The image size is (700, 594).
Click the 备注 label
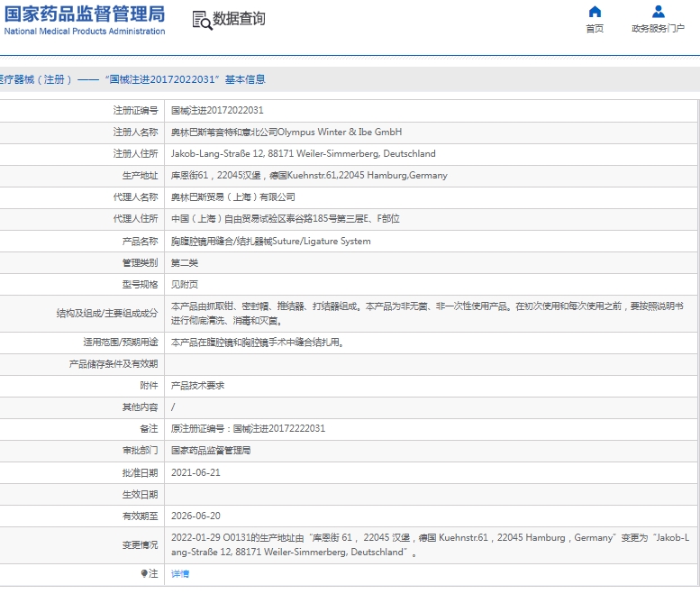[149, 429]
